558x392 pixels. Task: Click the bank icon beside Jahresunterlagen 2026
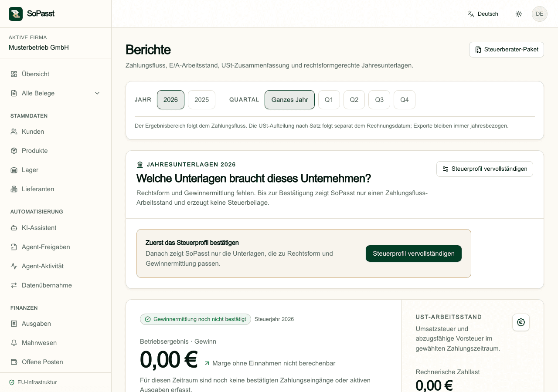coord(140,165)
